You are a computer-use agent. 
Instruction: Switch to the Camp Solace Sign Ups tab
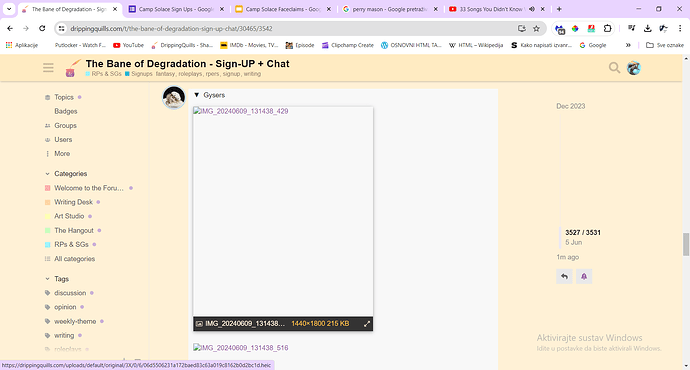[x=175, y=9]
